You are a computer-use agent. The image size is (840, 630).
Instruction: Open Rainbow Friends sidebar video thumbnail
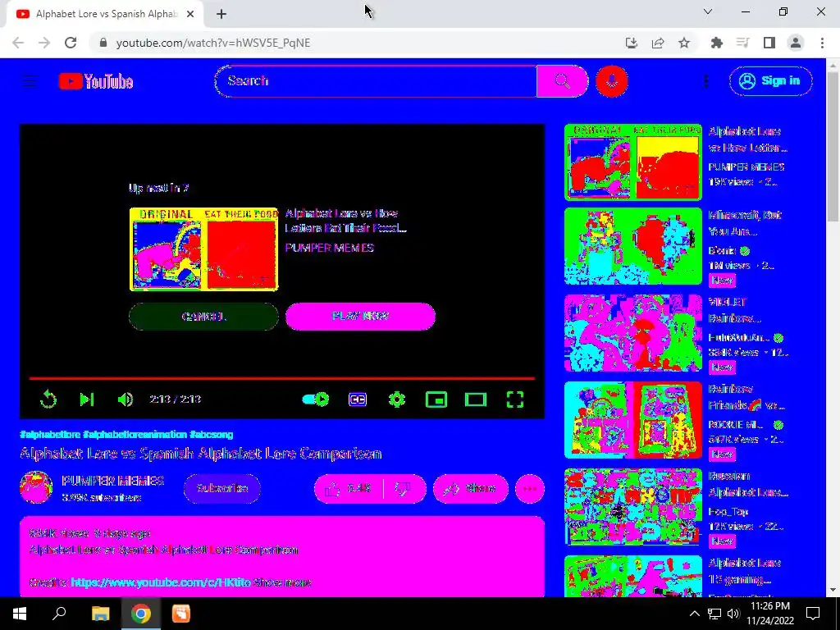632,420
